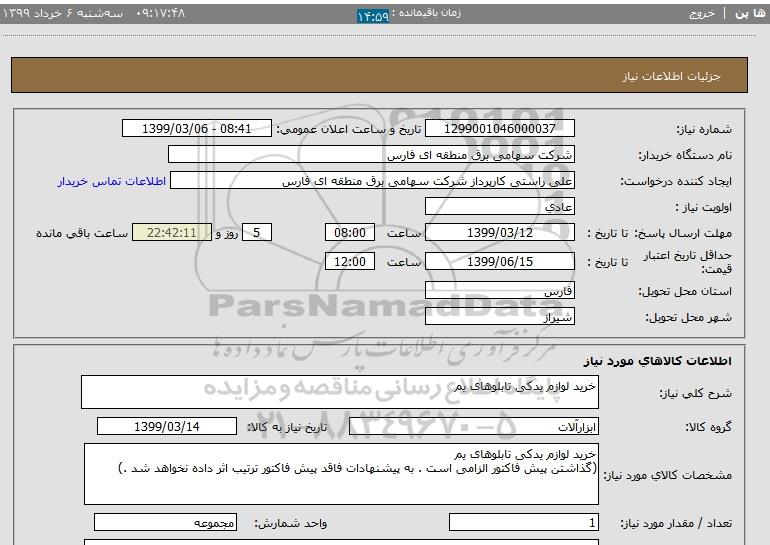Click the تعداد / مقدار مورد نیاز label
This screenshot has width=770, height=545.
tap(676, 523)
